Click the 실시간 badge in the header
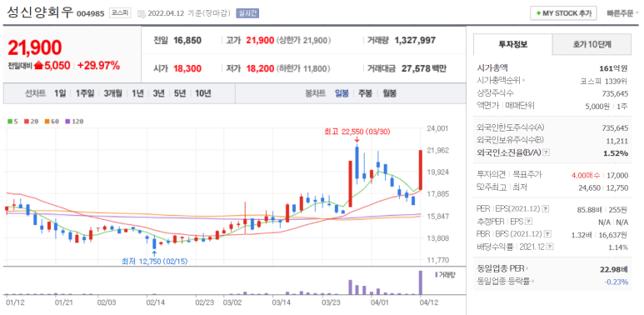The height and width of the screenshot is (315, 644). pos(247,13)
